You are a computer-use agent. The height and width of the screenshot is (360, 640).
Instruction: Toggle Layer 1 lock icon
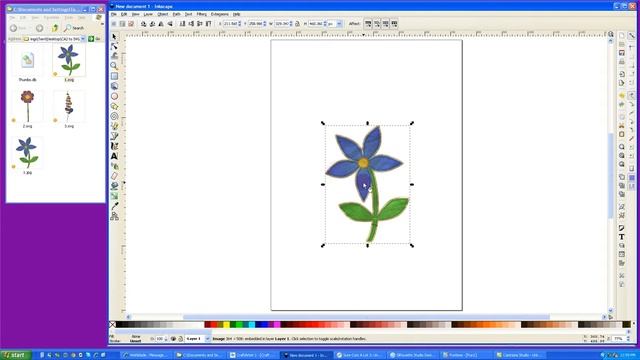coord(180,339)
